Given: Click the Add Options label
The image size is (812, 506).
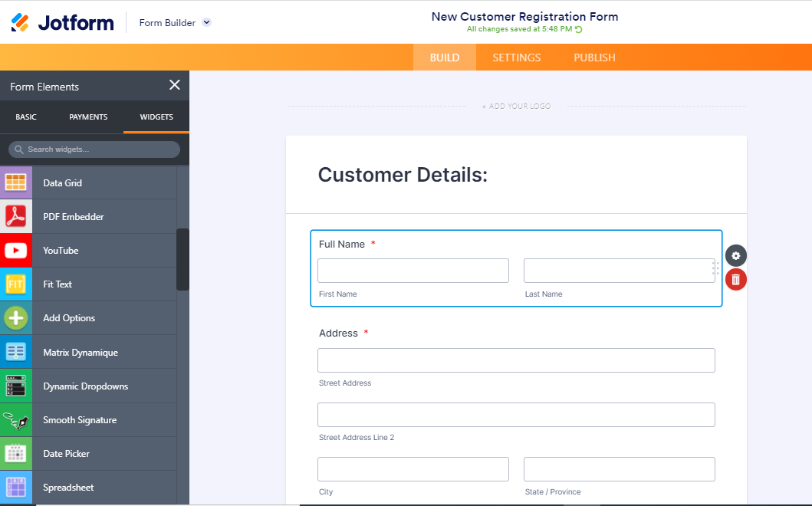Looking at the screenshot, I should [x=69, y=318].
